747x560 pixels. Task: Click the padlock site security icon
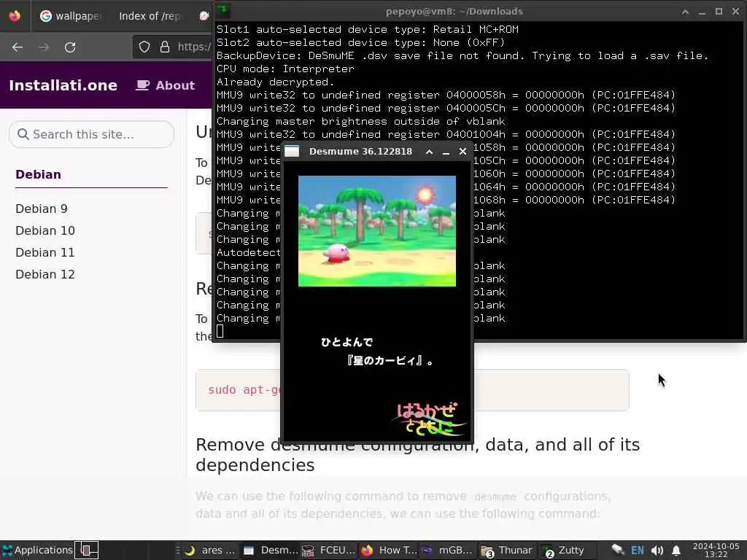[164, 47]
